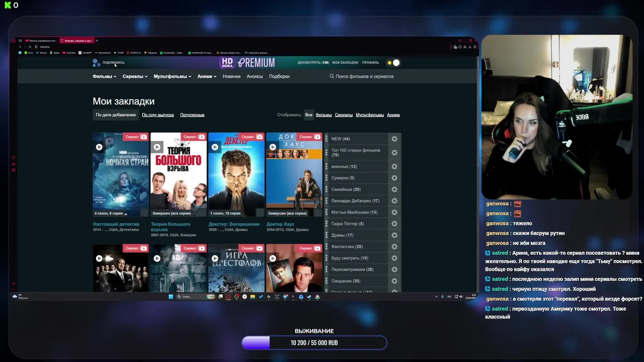Image resolution: width=644 pixels, height=362 pixels.
Task: Select Фантастика (28) category
Action: click(347, 246)
